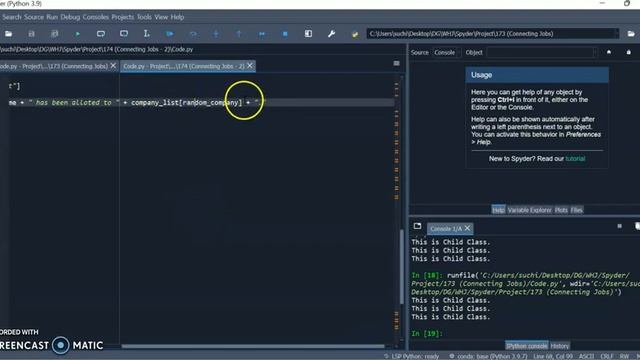Select the 174 (Connecting Jobs - 2) tab

pos(184,66)
